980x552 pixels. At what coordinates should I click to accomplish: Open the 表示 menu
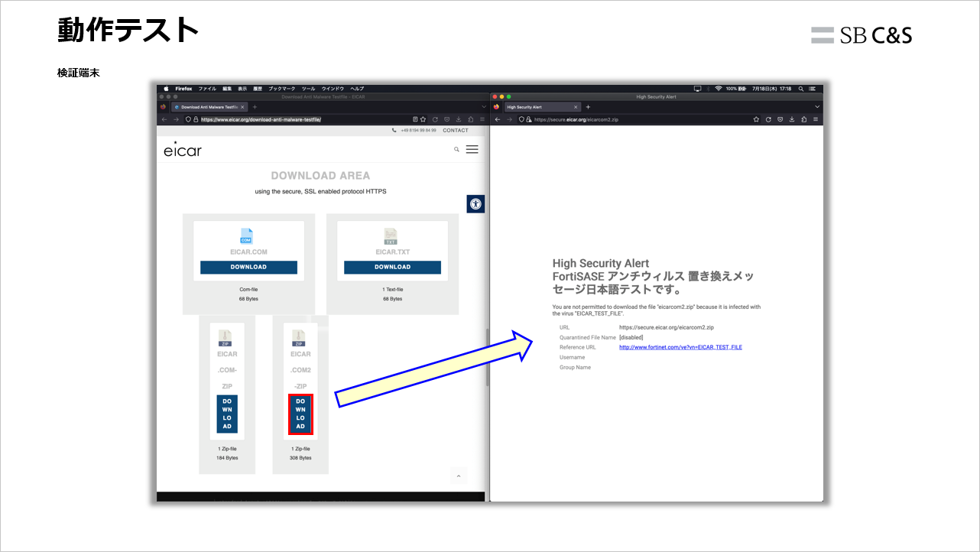pos(242,89)
